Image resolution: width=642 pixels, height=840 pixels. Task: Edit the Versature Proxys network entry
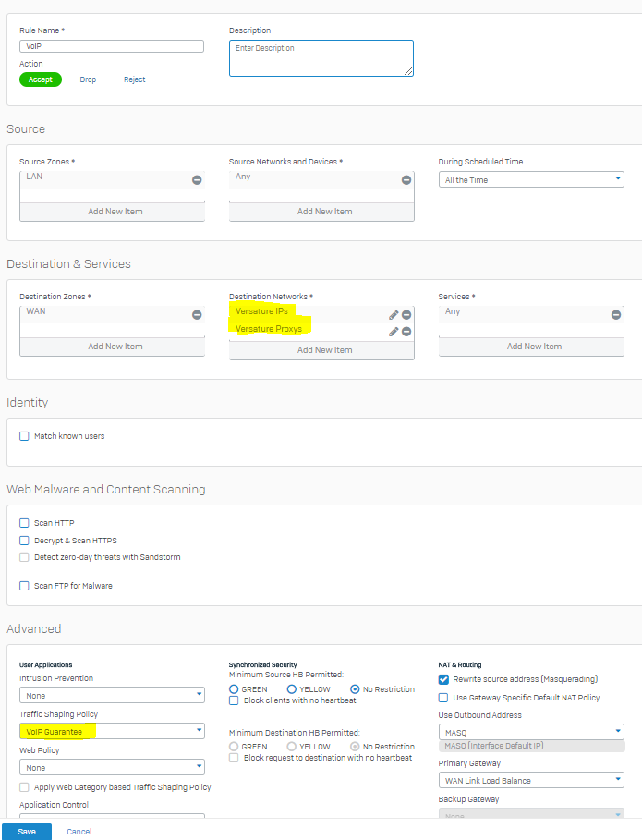[394, 332]
